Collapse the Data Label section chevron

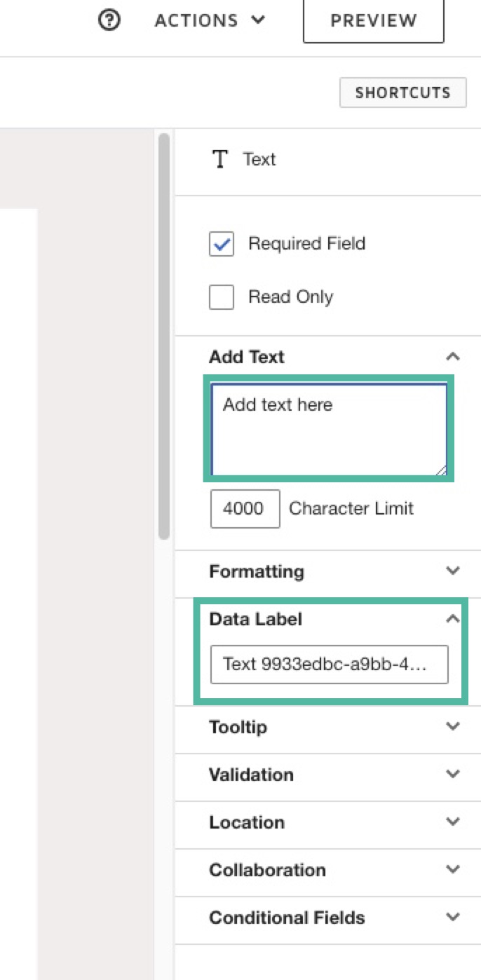(x=453, y=619)
